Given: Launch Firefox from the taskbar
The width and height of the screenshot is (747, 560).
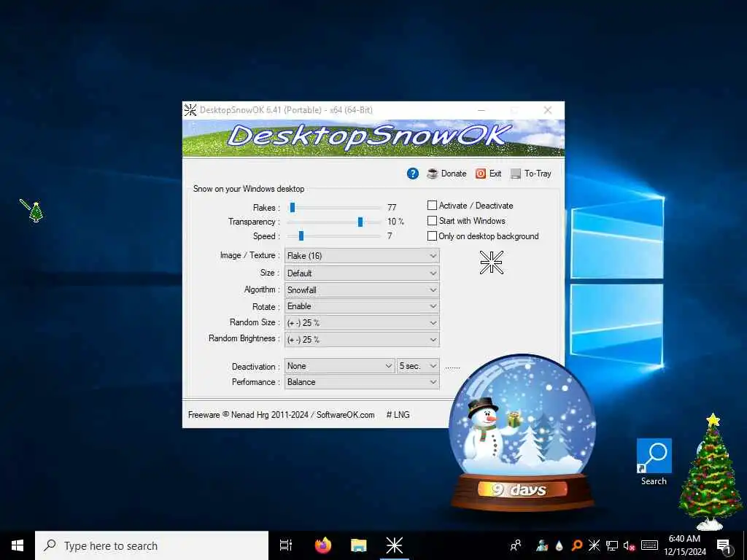Looking at the screenshot, I should click(x=323, y=545).
